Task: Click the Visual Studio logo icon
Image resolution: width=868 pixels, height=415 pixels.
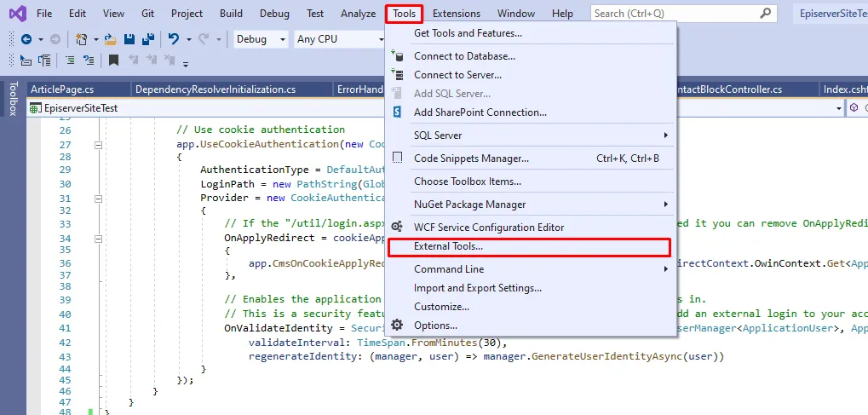Action: click(x=17, y=13)
